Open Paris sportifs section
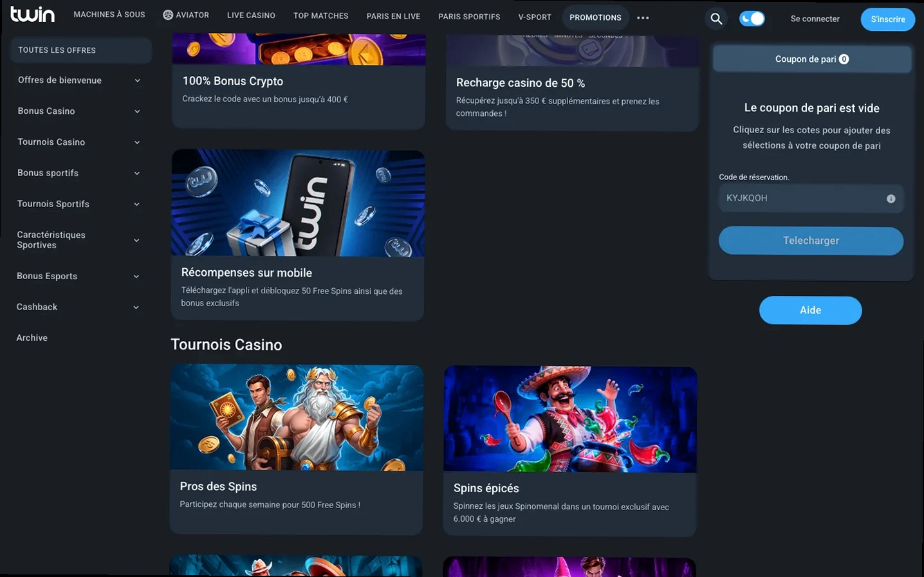The width and height of the screenshot is (924, 577). [469, 17]
